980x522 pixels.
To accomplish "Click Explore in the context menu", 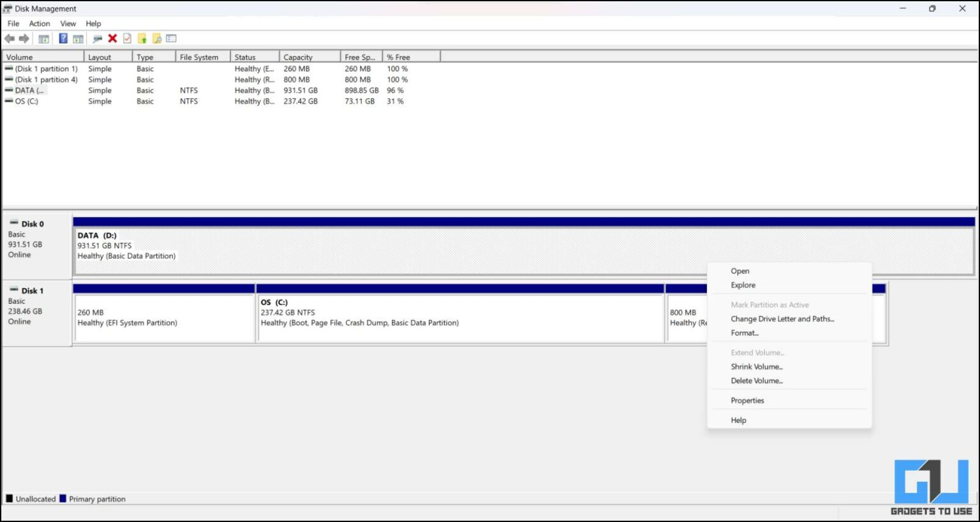I will click(743, 285).
